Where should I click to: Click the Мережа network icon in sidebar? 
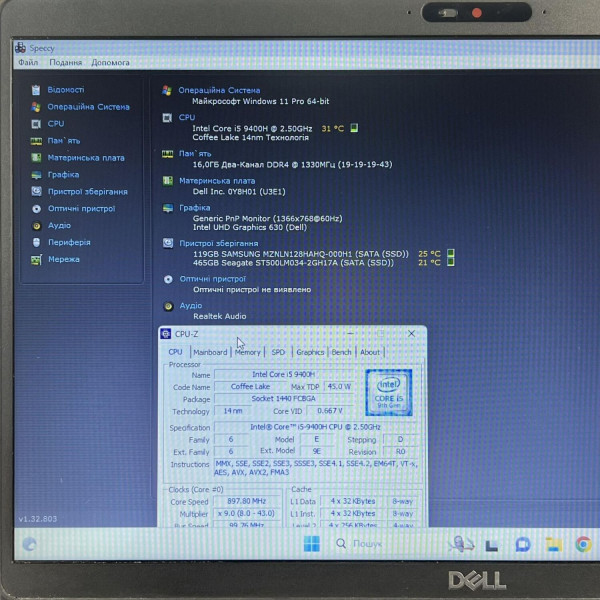tap(36, 259)
